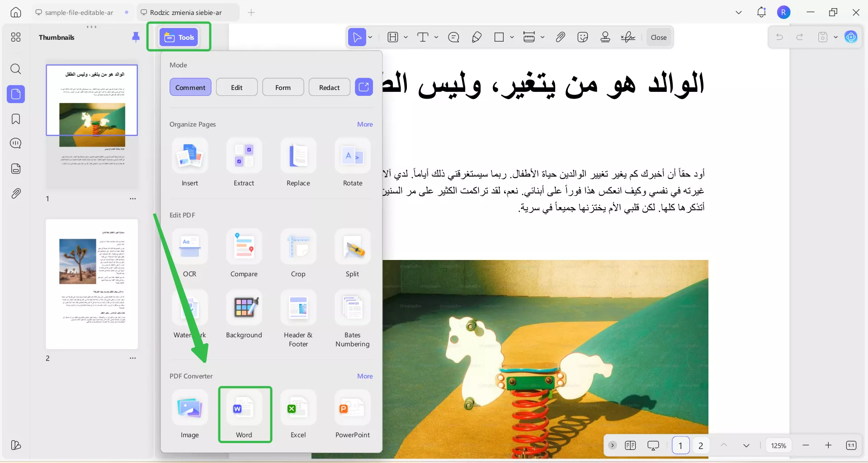The height and width of the screenshot is (463, 868).
Task: Expand the shape tool dropdown
Action: point(511,37)
